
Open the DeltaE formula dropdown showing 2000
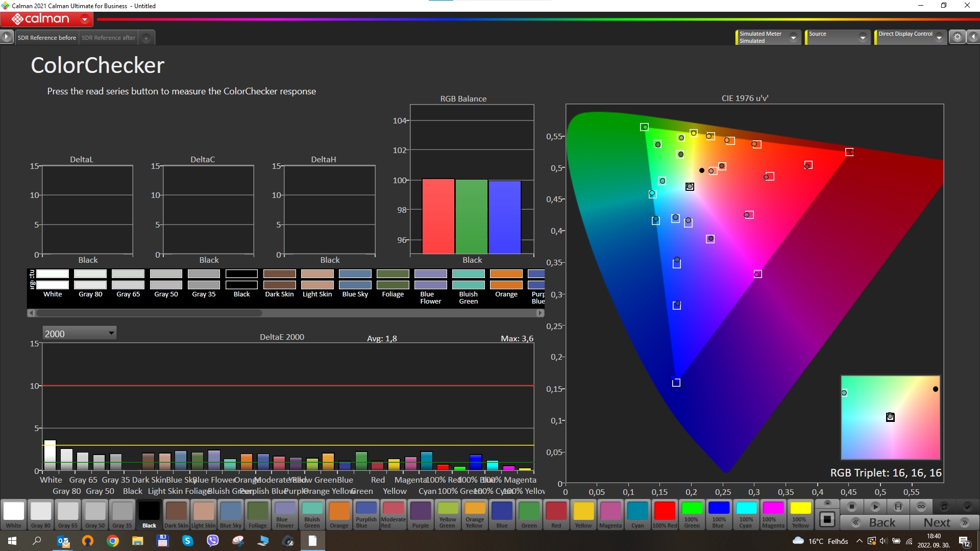(x=79, y=333)
